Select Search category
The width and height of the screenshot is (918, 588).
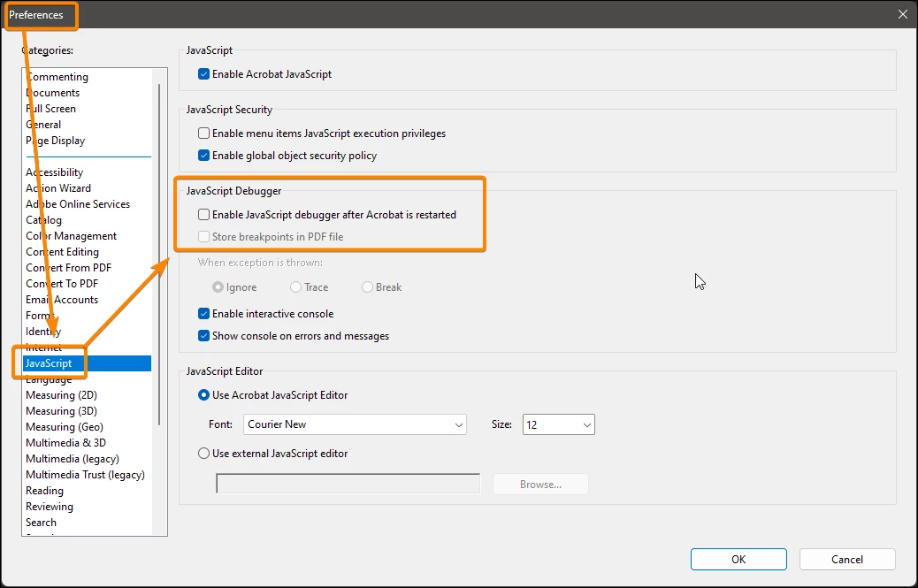pos(41,523)
